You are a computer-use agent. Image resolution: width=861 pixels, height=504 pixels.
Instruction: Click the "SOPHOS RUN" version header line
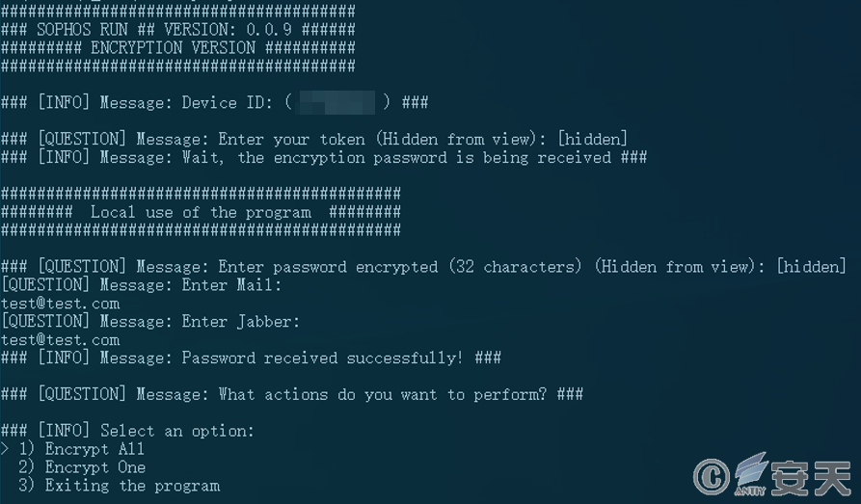(178, 30)
